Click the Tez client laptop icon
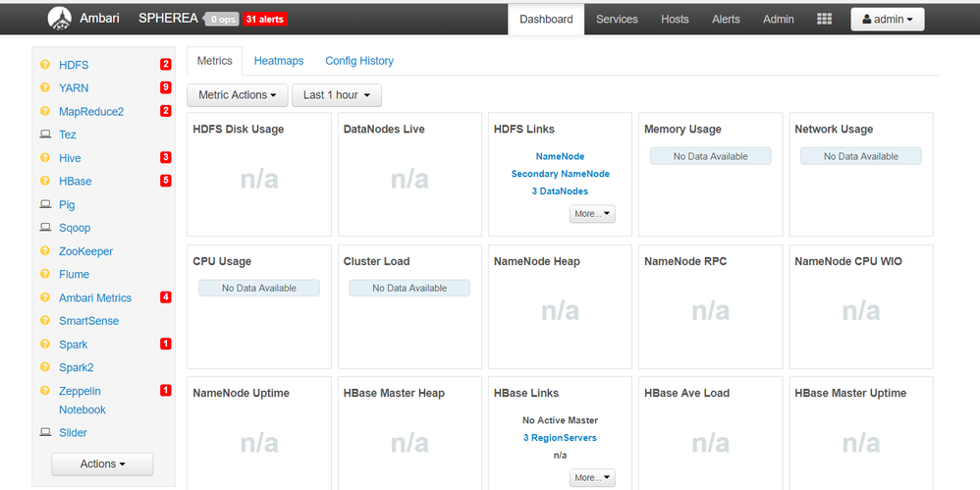 click(45, 135)
